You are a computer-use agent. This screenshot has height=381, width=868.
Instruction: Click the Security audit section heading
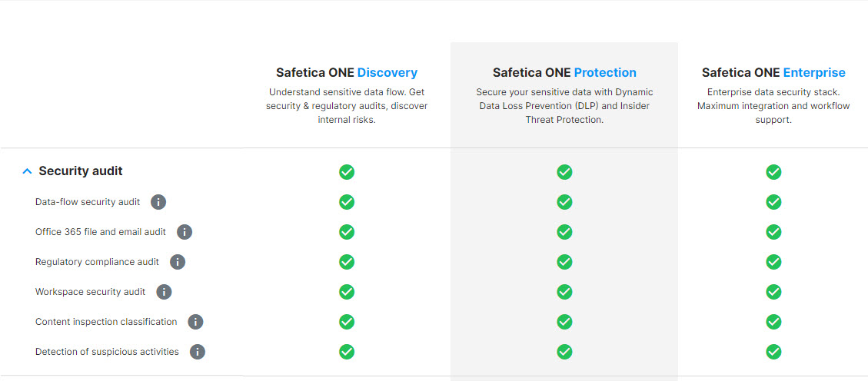81,171
